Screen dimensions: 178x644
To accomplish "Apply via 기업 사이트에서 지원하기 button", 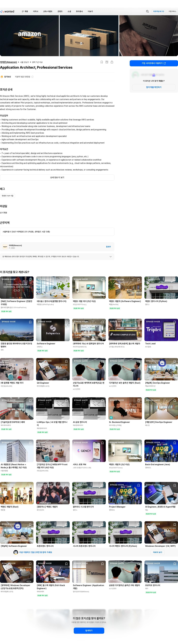I will point(154,63).
